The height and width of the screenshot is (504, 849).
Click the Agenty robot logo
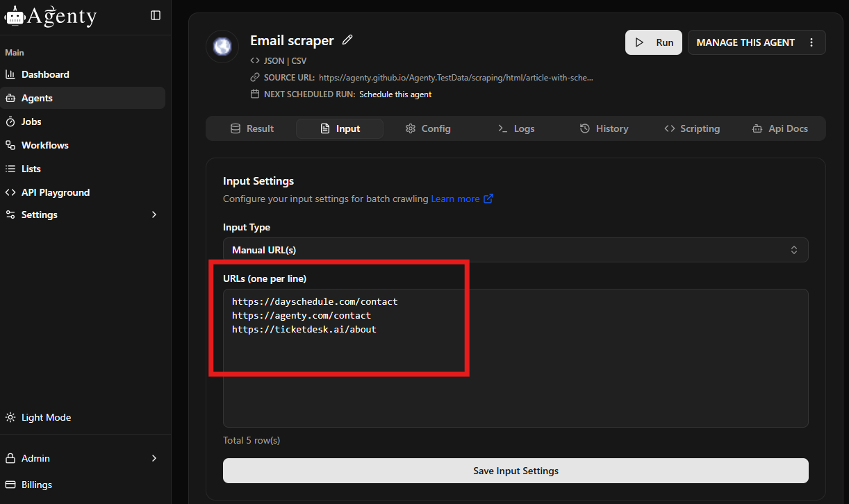(x=15, y=15)
